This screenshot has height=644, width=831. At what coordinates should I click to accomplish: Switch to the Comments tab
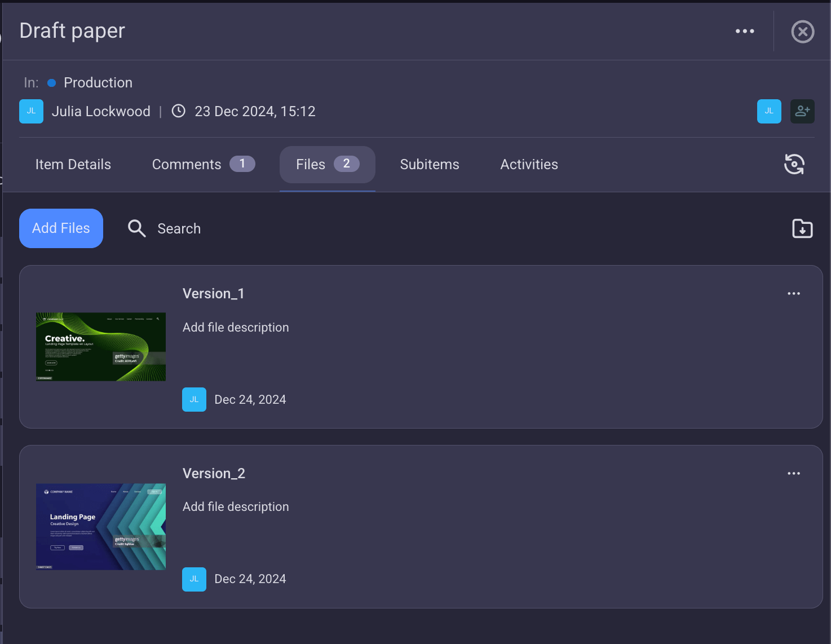(187, 164)
